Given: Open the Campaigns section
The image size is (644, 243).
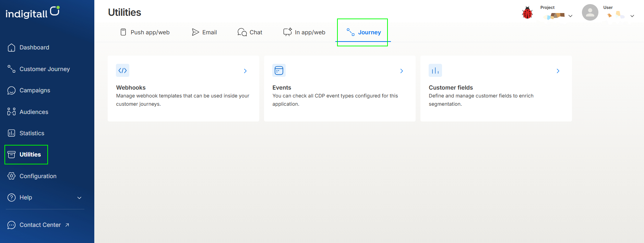Looking at the screenshot, I should coord(35,90).
